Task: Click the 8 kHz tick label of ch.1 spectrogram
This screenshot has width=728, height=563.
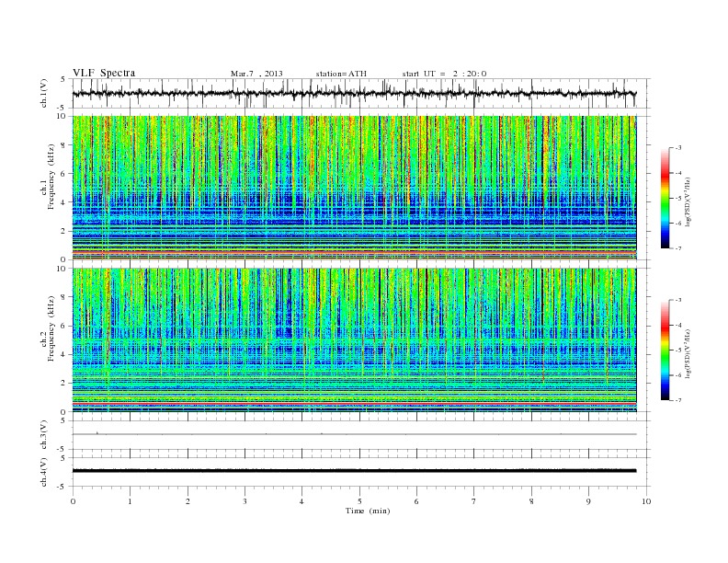Action: tap(63, 145)
